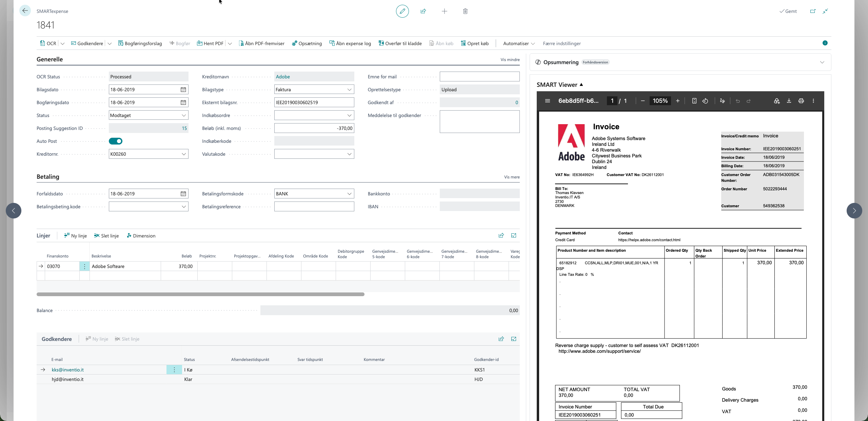
Task: Click the pencil edit icon
Action: pyautogui.click(x=402, y=11)
